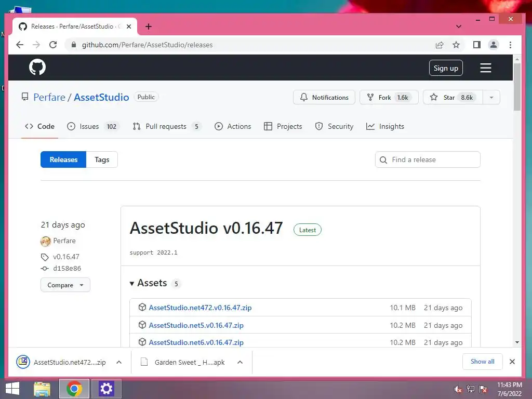Open the taskbar clock and date
The width and height of the screenshot is (532, 399).
tap(510, 389)
